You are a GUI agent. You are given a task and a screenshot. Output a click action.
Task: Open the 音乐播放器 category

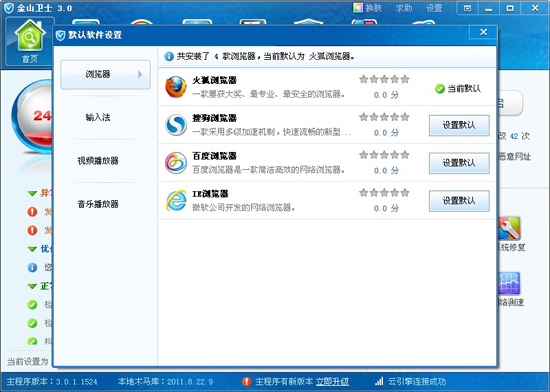point(98,204)
